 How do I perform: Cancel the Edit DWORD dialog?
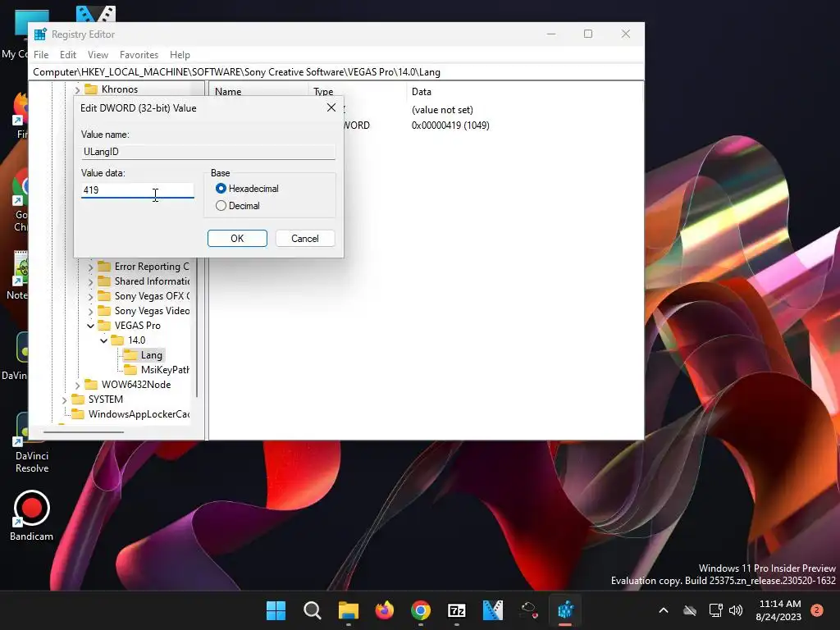click(x=305, y=239)
